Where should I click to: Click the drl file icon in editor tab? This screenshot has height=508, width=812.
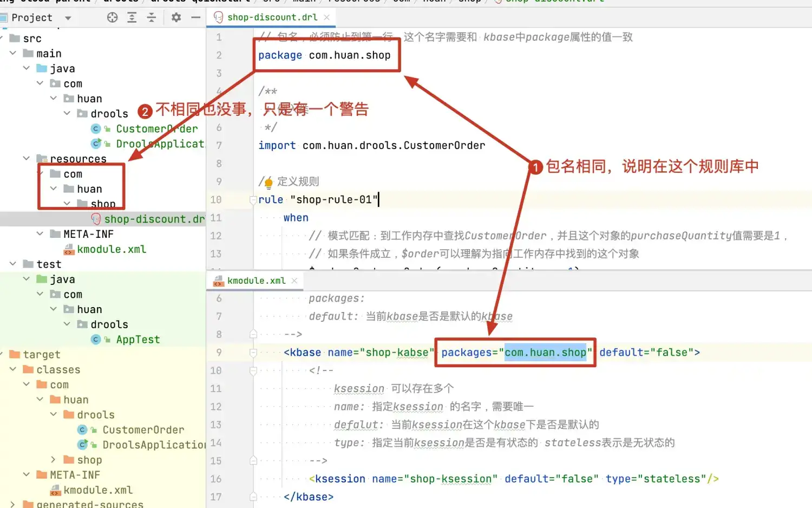[x=219, y=17]
